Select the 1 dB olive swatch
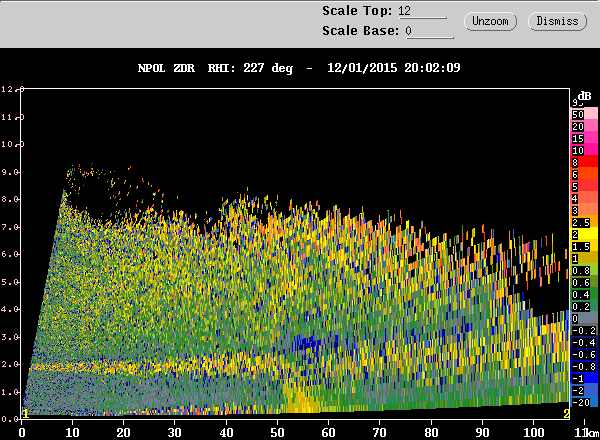 pyautogui.click(x=584, y=259)
